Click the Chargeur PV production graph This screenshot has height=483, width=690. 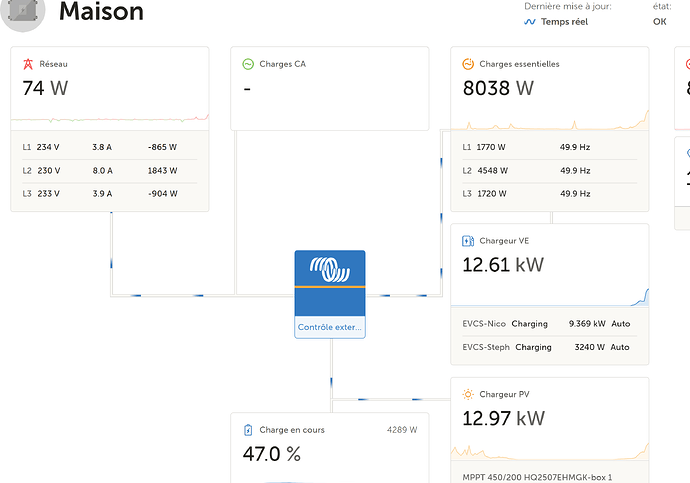(550, 452)
